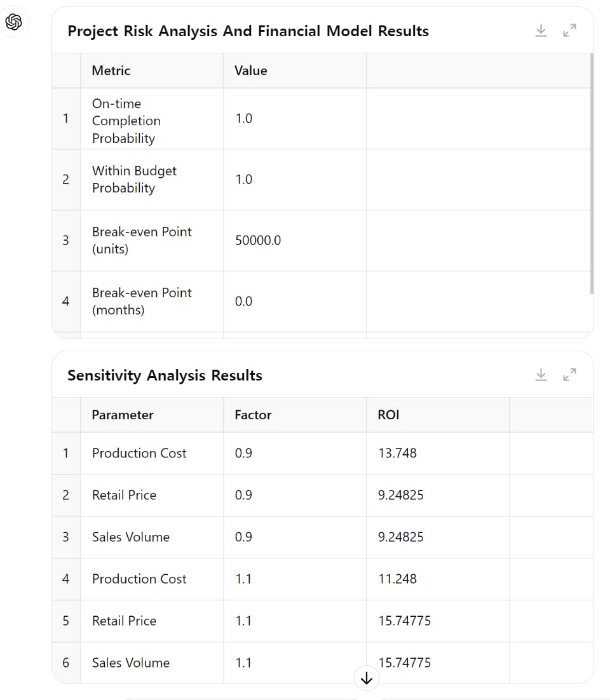Viewport: 610px width, 700px height.
Task: Select the On-time Completion Probability cell
Action: (126, 121)
